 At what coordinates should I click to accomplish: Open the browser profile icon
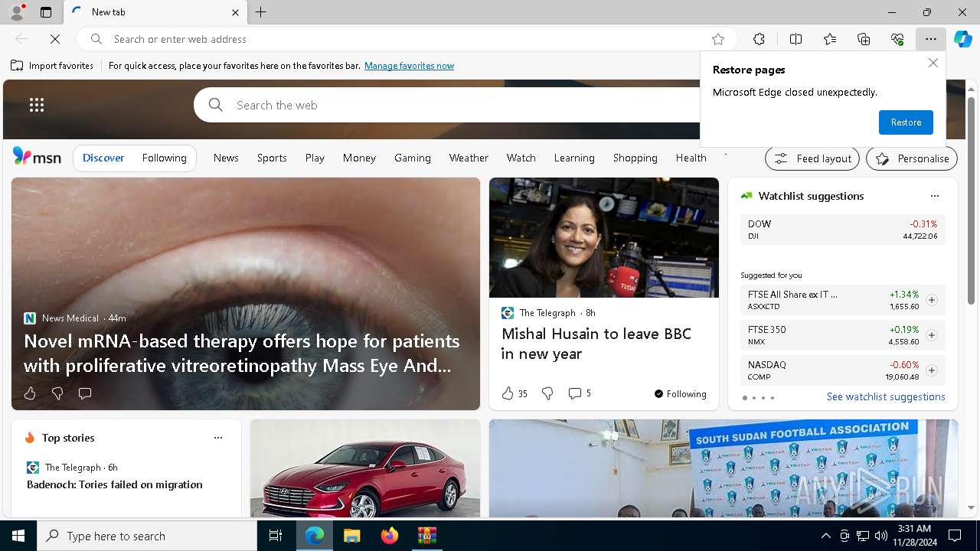click(16, 12)
